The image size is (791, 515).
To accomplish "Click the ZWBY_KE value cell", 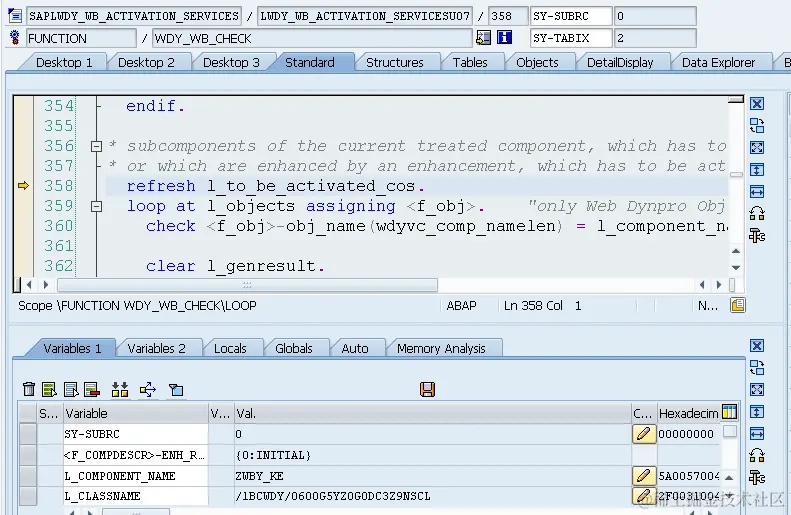I will click(x=432, y=476).
